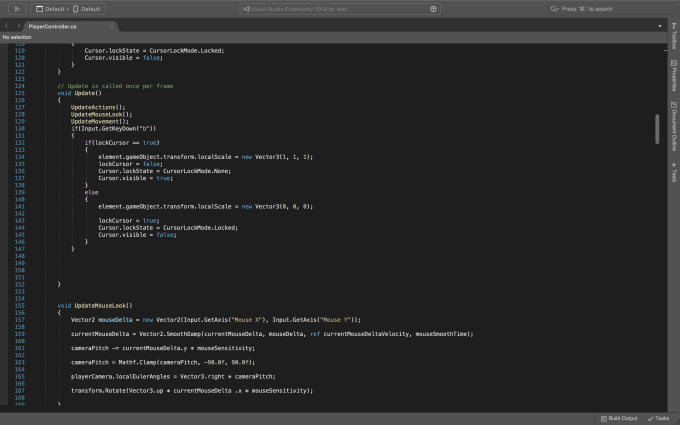The height and width of the screenshot is (425, 680).
Task: Click the "UpdateMovement();" call
Action: pos(100,122)
